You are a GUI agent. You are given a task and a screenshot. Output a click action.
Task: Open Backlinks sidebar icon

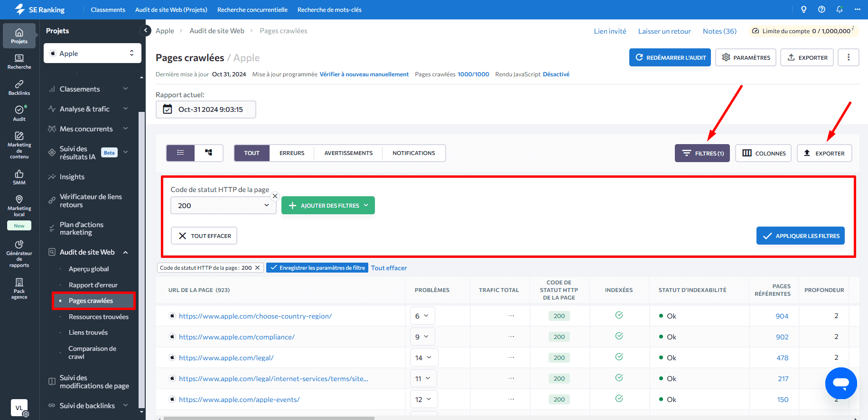tap(19, 87)
